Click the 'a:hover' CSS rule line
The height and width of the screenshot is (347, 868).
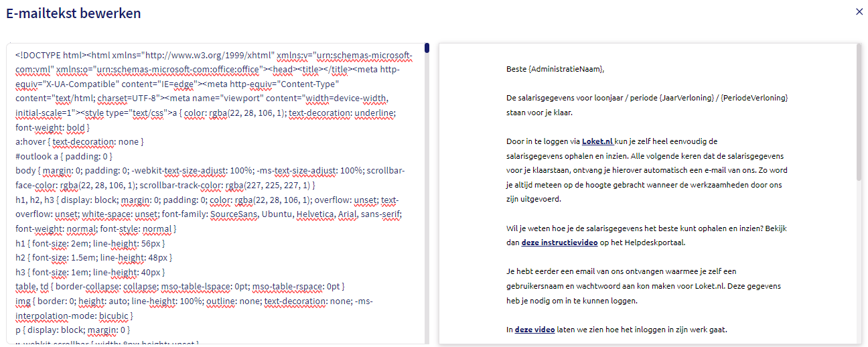79,142
